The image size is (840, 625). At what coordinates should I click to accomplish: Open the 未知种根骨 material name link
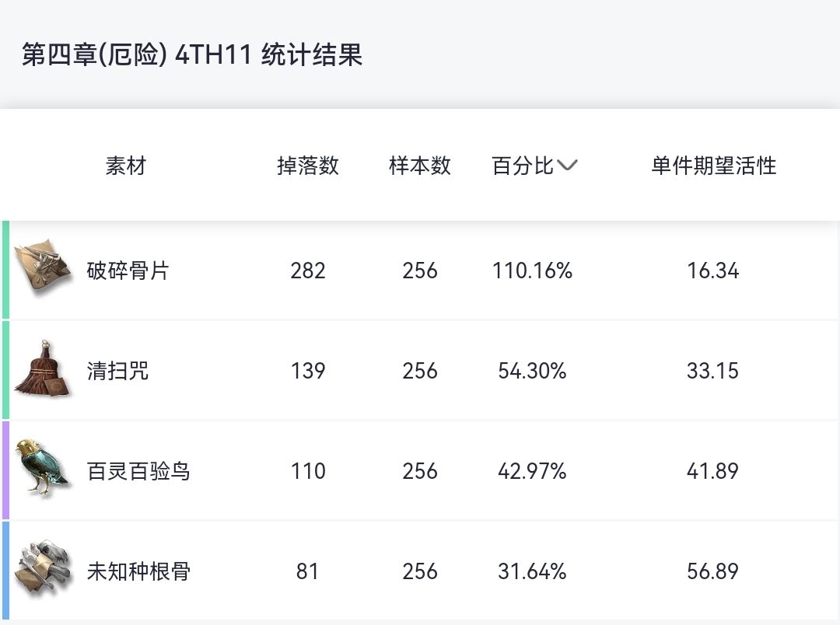click(138, 571)
